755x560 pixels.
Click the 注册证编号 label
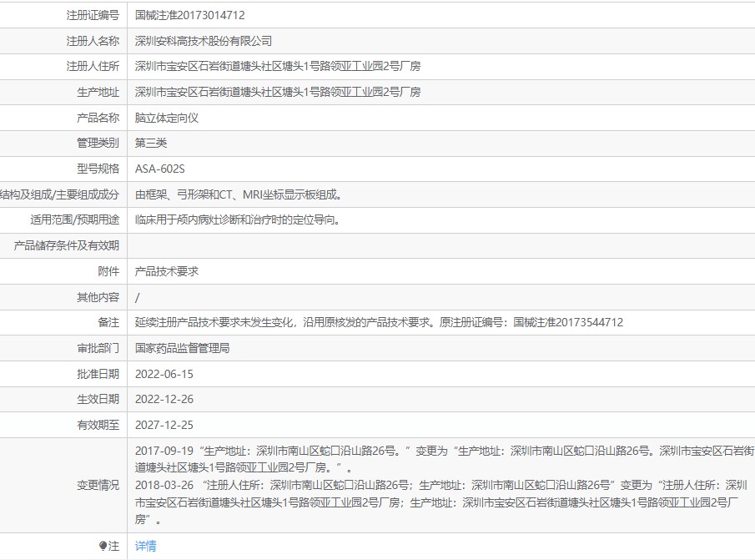click(x=93, y=15)
